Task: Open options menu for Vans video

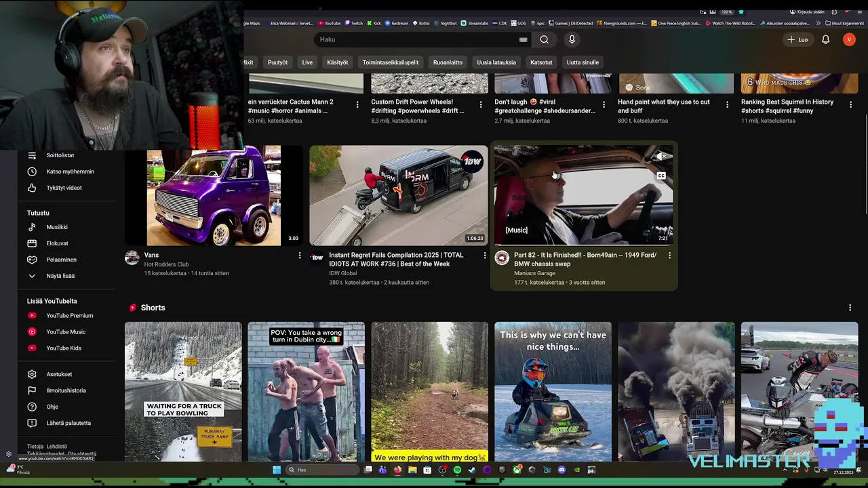Action: click(x=300, y=256)
